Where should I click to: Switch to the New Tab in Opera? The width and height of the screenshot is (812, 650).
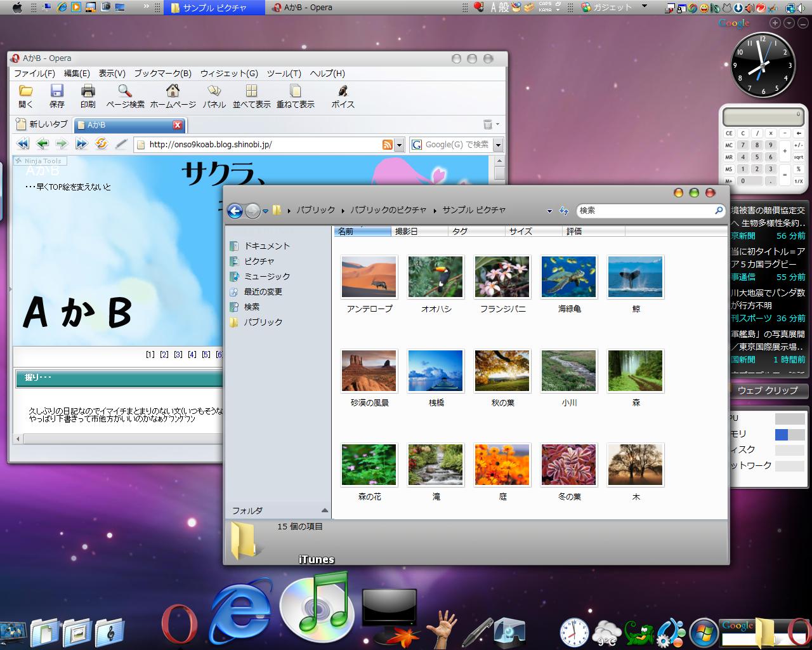pos(42,124)
